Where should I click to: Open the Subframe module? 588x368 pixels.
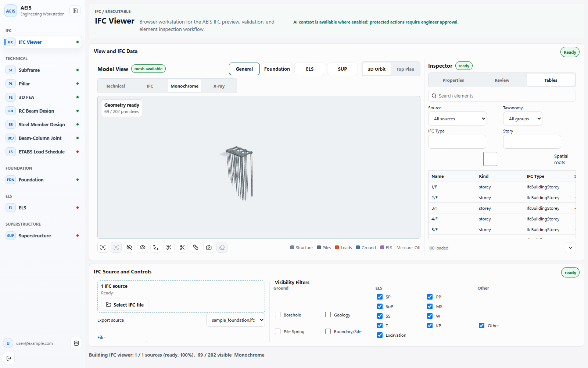coord(42,70)
